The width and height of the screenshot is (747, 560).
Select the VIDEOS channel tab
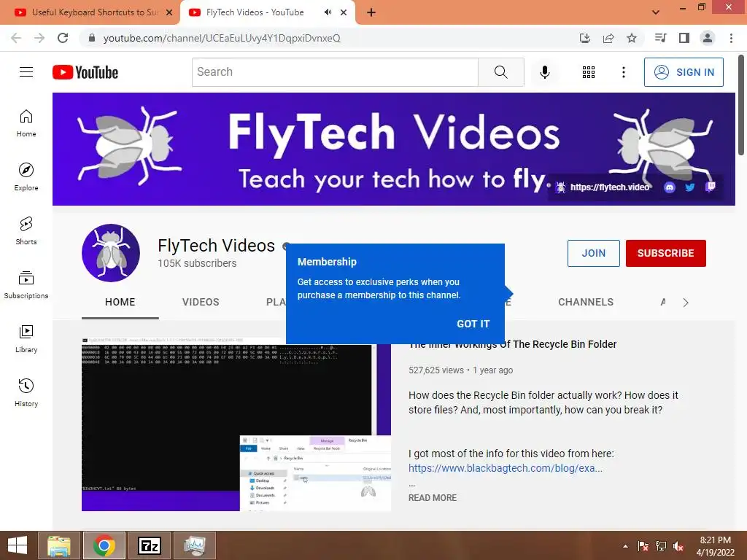(201, 303)
